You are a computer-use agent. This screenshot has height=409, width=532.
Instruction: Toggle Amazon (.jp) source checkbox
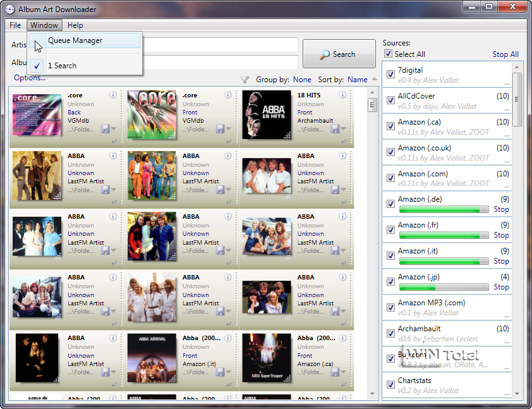[x=390, y=281]
